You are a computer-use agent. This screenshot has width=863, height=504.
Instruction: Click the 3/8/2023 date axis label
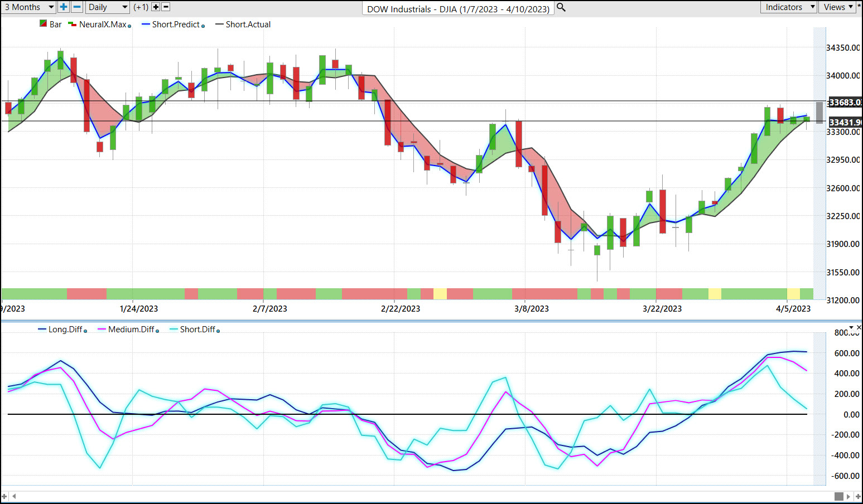(532, 309)
